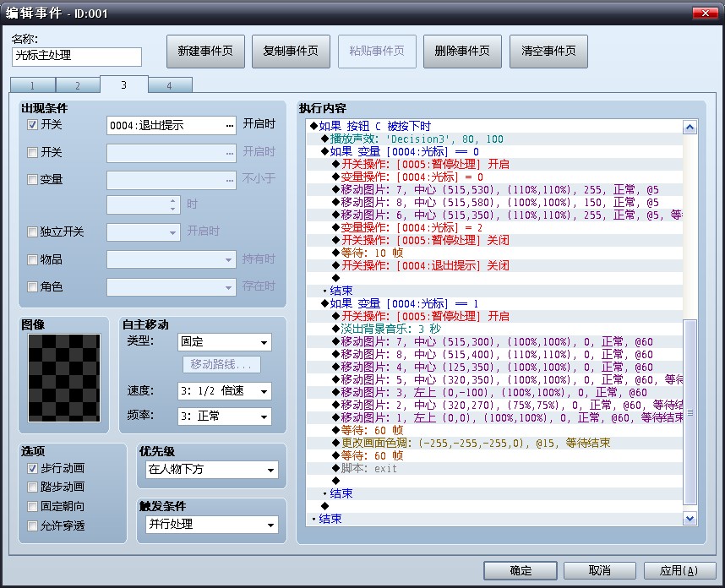Click the scroll up arrow in 执行内容 list
This screenshot has width=725, height=588.
pyautogui.click(x=690, y=127)
